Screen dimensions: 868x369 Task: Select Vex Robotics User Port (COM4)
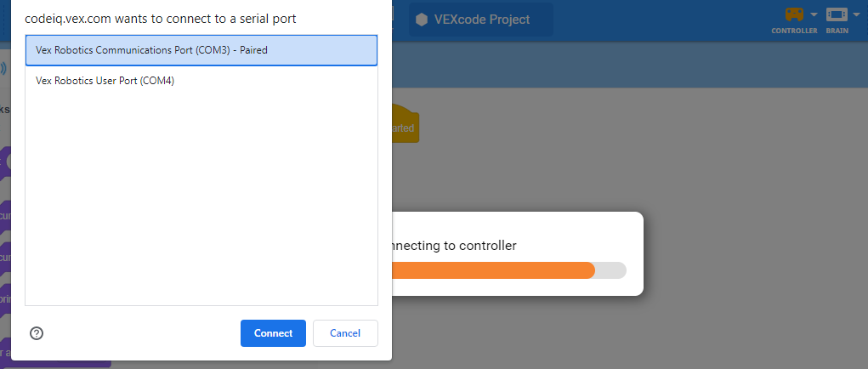(201, 81)
